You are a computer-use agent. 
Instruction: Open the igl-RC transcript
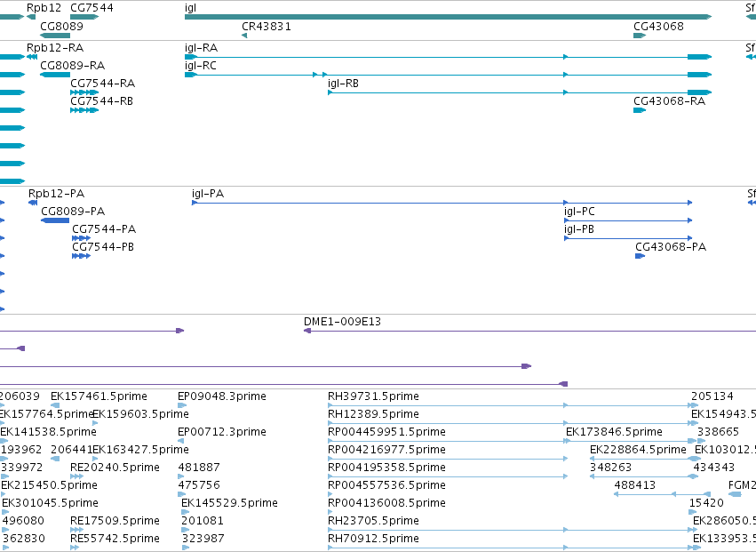click(448, 75)
